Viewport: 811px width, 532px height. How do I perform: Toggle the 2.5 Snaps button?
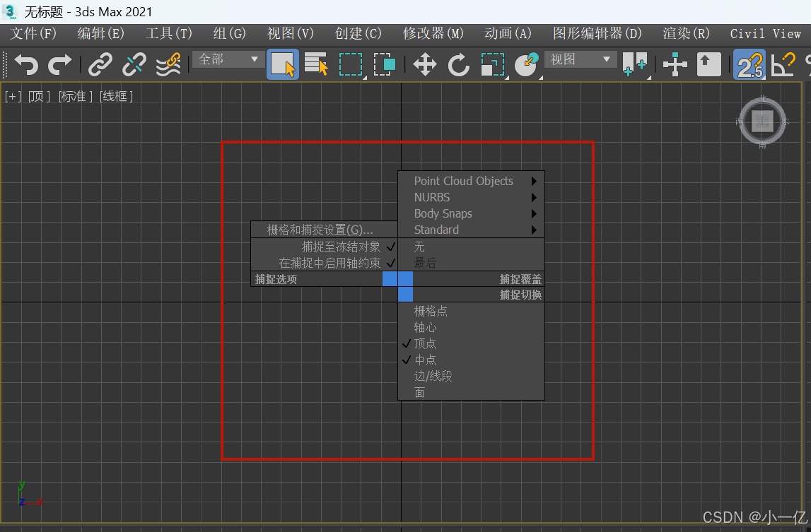tap(749, 64)
